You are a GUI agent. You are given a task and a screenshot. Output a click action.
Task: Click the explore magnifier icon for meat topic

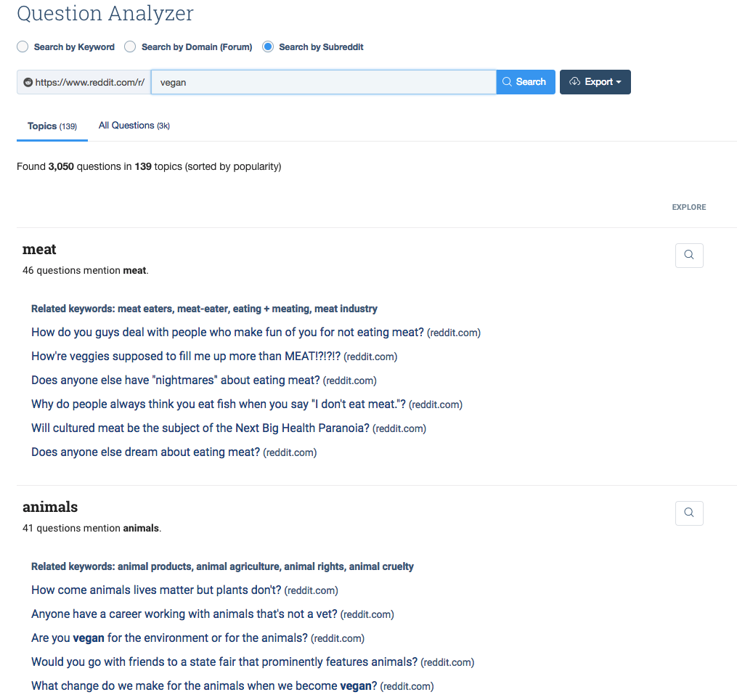pos(689,256)
